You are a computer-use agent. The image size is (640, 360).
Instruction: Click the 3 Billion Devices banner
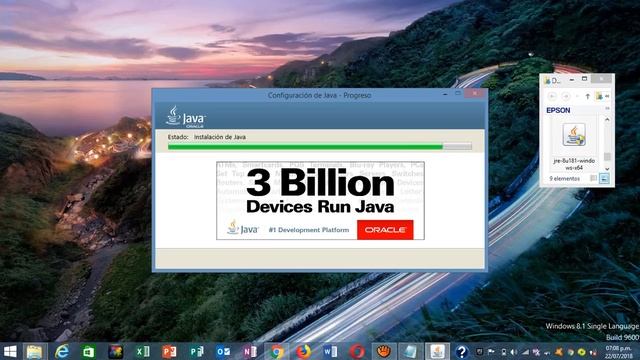point(320,200)
